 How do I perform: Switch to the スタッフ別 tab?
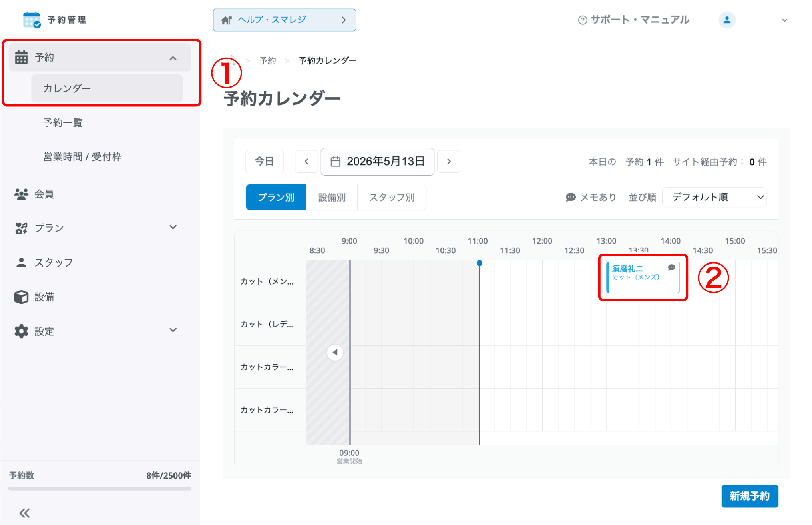(x=392, y=197)
